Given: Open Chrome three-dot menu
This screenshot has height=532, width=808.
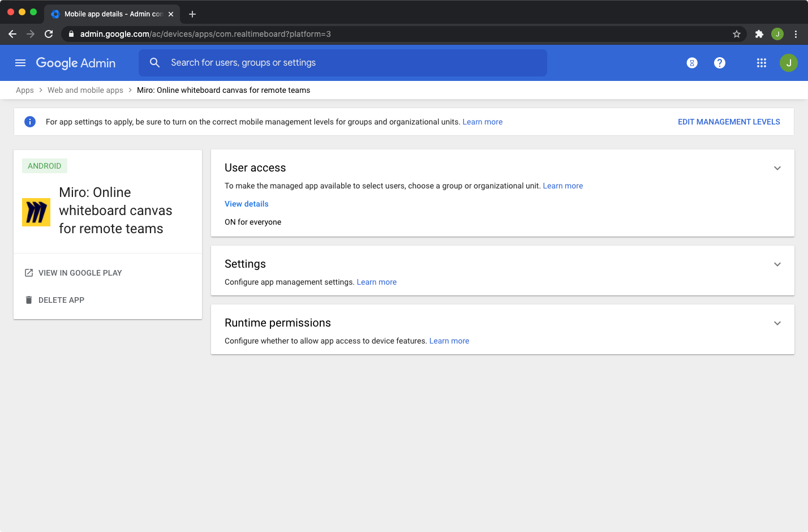Looking at the screenshot, I should tap(796, 34).
